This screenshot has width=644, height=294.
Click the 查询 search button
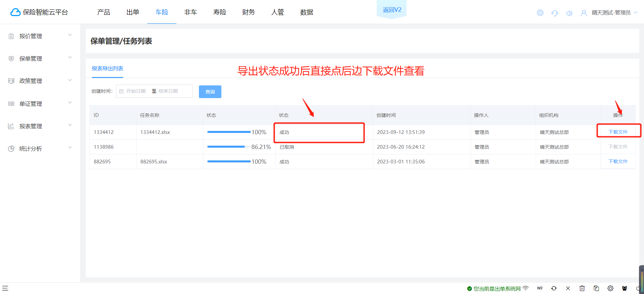pos(210,92)
